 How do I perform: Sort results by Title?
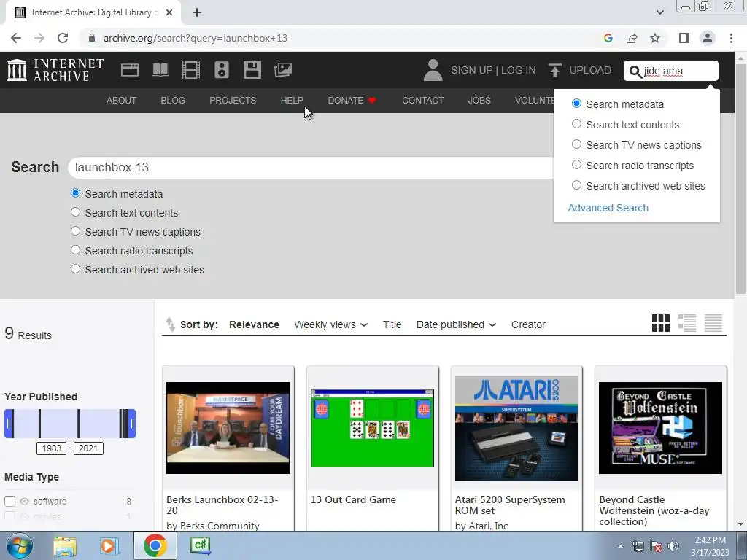click(x=392, y=324)
